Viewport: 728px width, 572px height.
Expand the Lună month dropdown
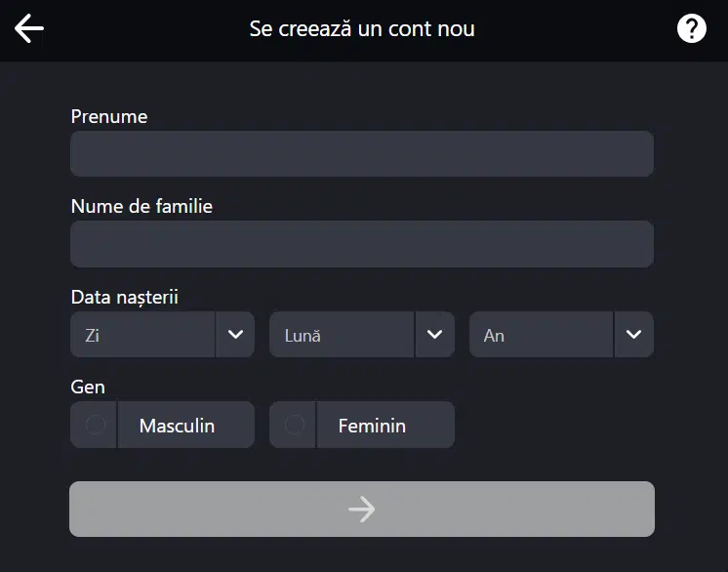click(x=362, y=334)
